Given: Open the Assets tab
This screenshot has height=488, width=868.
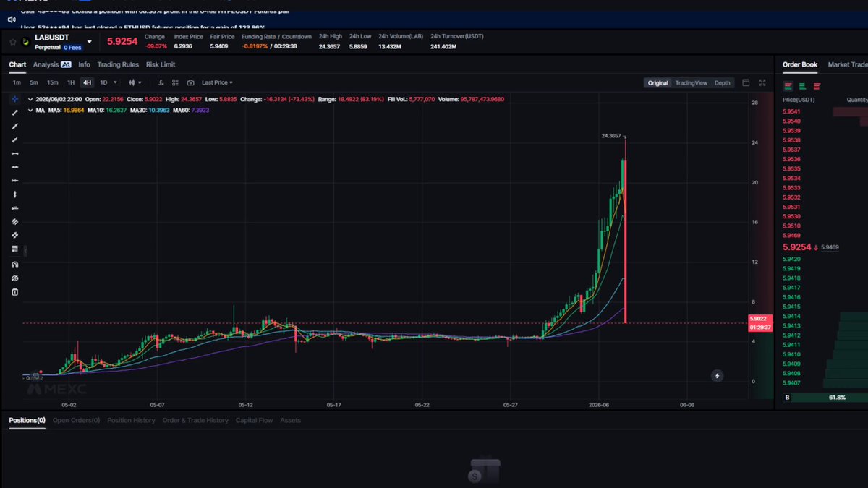Looking at the screenshot, I should [290, 420].
